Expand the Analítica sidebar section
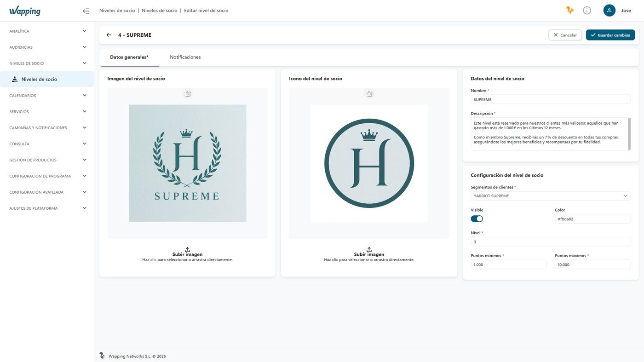Image resolution: width=644 pixels, height=362 pixels. [x=47, y=31]
